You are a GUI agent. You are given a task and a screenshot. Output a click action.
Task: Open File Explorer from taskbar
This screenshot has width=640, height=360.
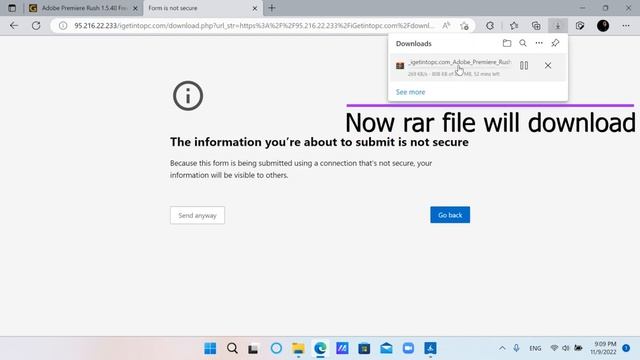(298, 348)
